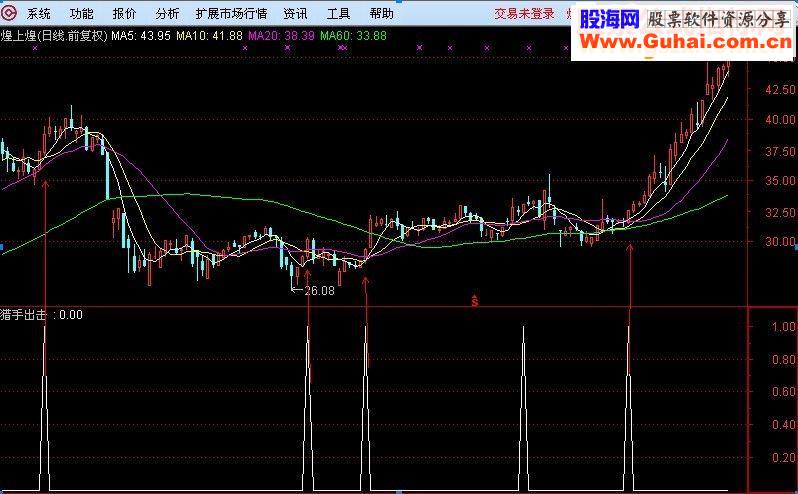798x494 pixels.
Task: Click chart title 煌上煌(日线.前复权)
Action: (54, 36)
